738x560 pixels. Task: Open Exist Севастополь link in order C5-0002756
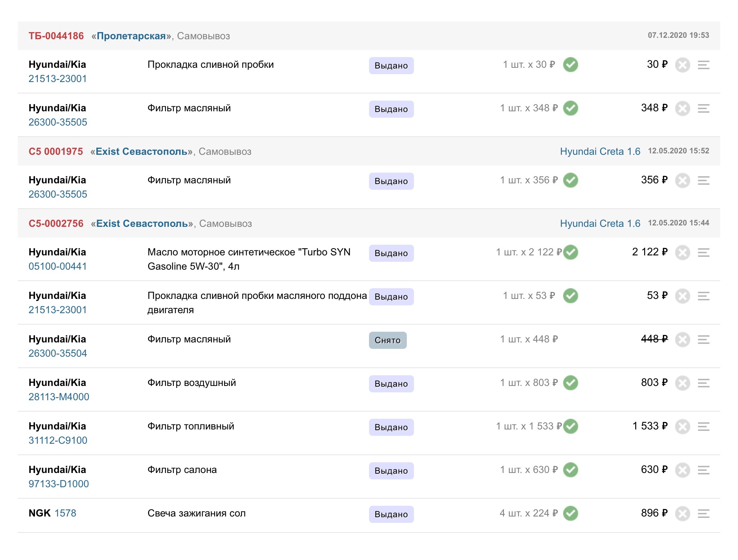[142, 223]
